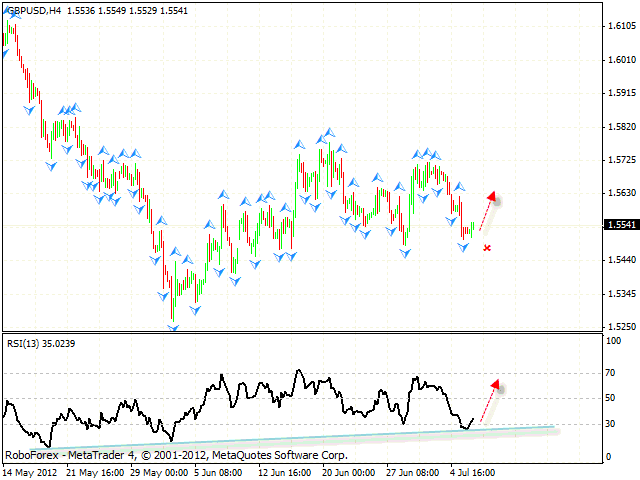Select the red X stop marker
640x480 pixels.
coord(487,247)
